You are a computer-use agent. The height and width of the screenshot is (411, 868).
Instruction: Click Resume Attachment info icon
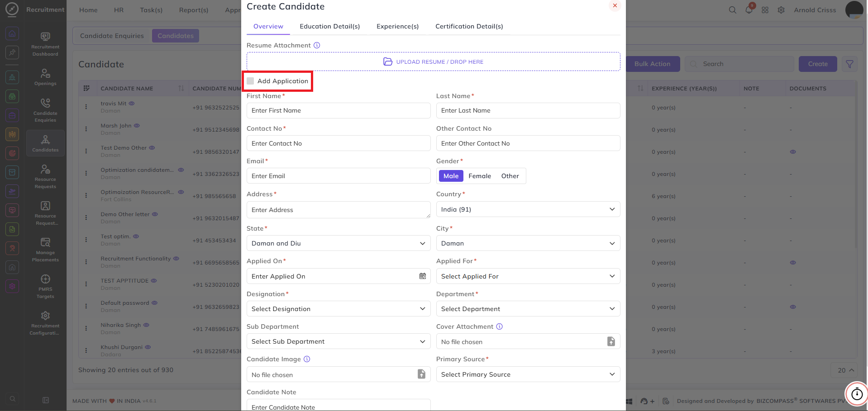click(317, 45)
